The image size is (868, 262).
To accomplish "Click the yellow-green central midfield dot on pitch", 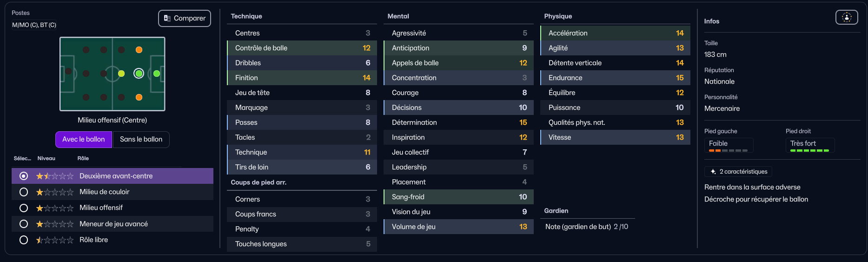I will (121, 74).
